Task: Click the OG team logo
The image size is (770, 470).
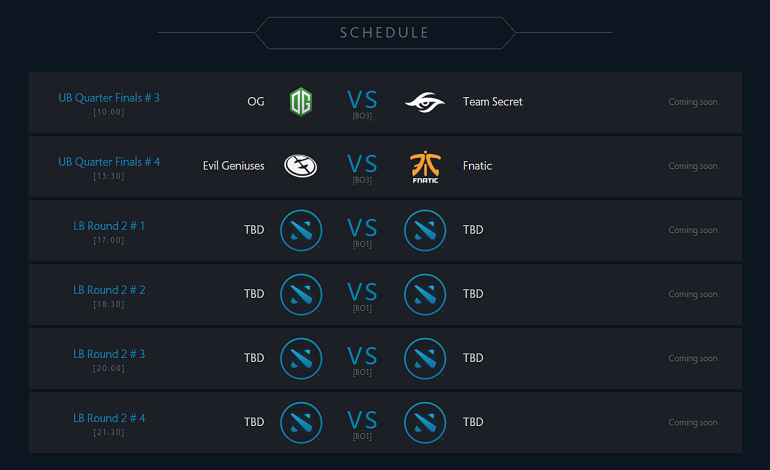Action: [301, 102]
